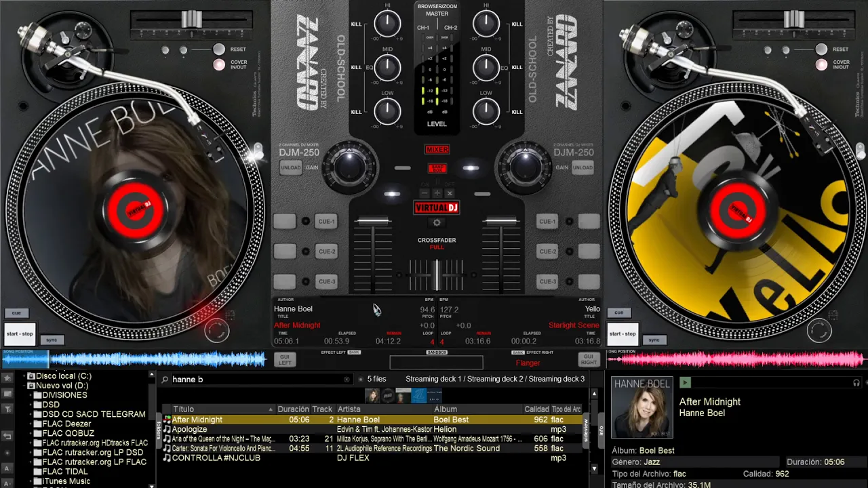Expand the iTunes Music folder
This screenshot has height=488, width=868.
coord(31,481)
